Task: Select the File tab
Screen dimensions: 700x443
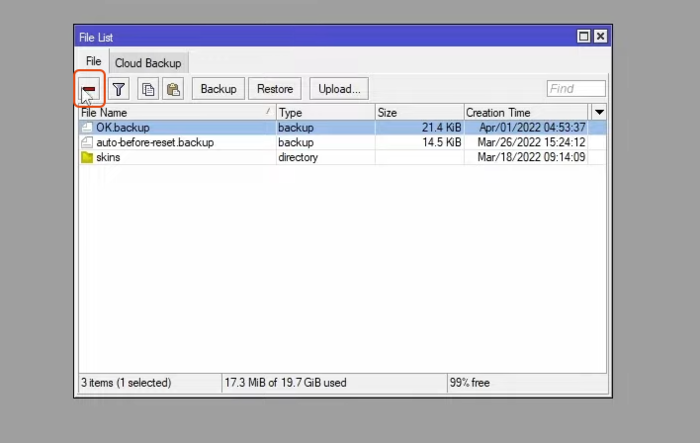Action: pyautogui.click(x=93, y=62)
